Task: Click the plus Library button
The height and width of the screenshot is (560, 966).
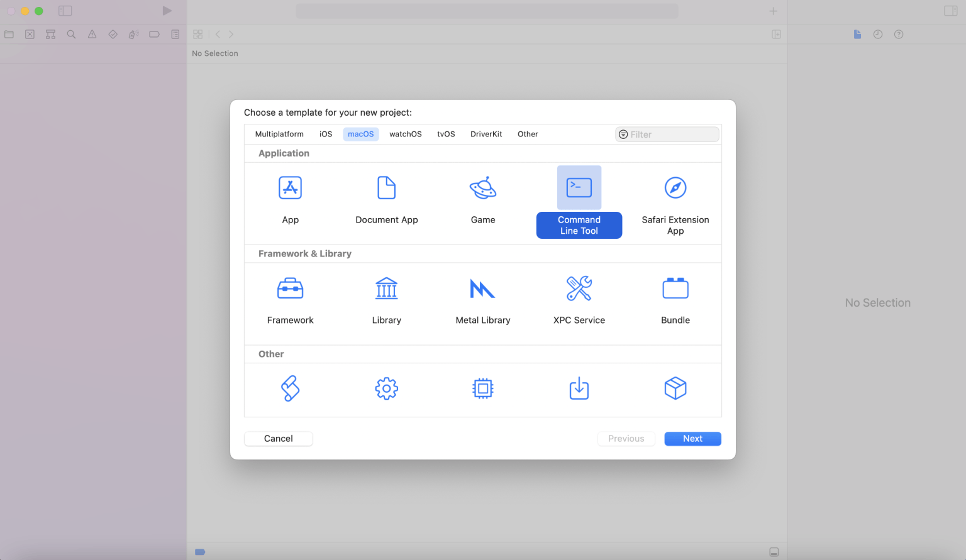Action: tap(773, 11)
